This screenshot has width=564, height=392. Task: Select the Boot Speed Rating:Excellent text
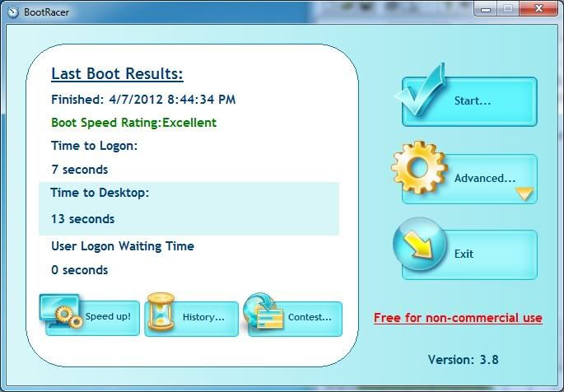134,123
